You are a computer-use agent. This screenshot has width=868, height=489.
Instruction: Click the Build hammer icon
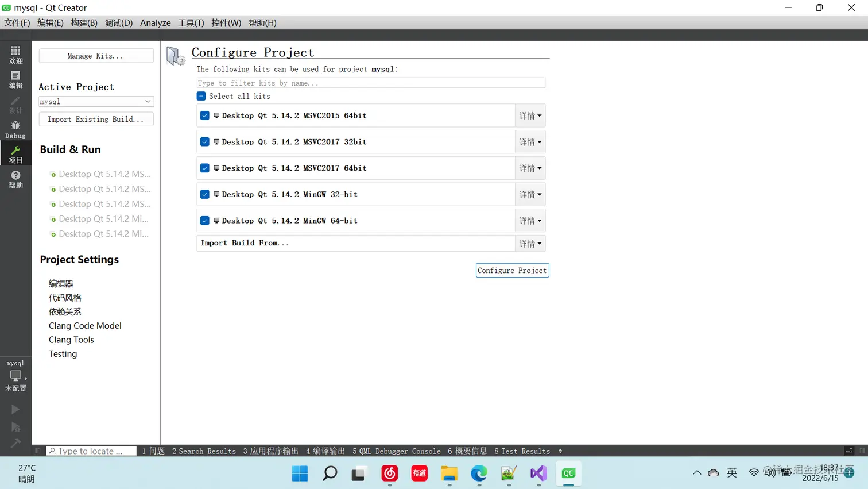pyautogui.click(x=15, y=443)
